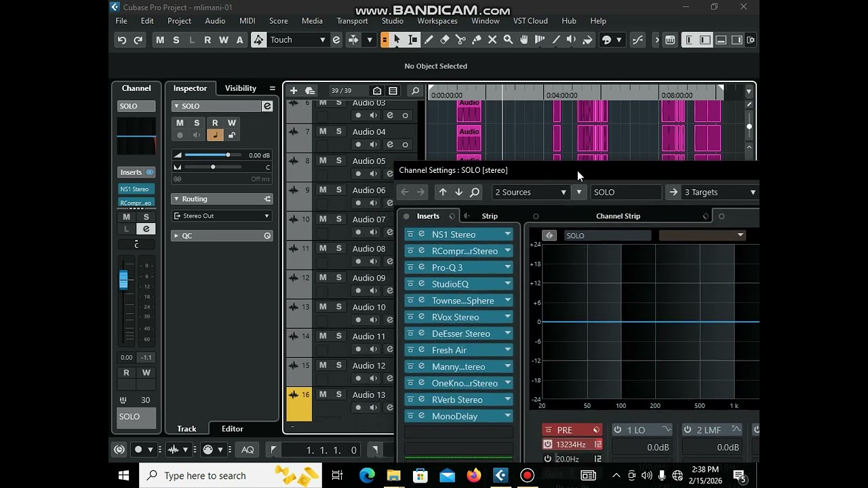Select the Comp hand tool

524,40
